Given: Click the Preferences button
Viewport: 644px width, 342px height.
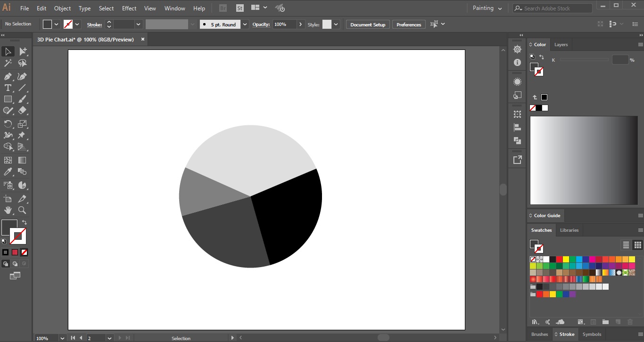Looking at the screenshot, I should click(x=408, y=24).
